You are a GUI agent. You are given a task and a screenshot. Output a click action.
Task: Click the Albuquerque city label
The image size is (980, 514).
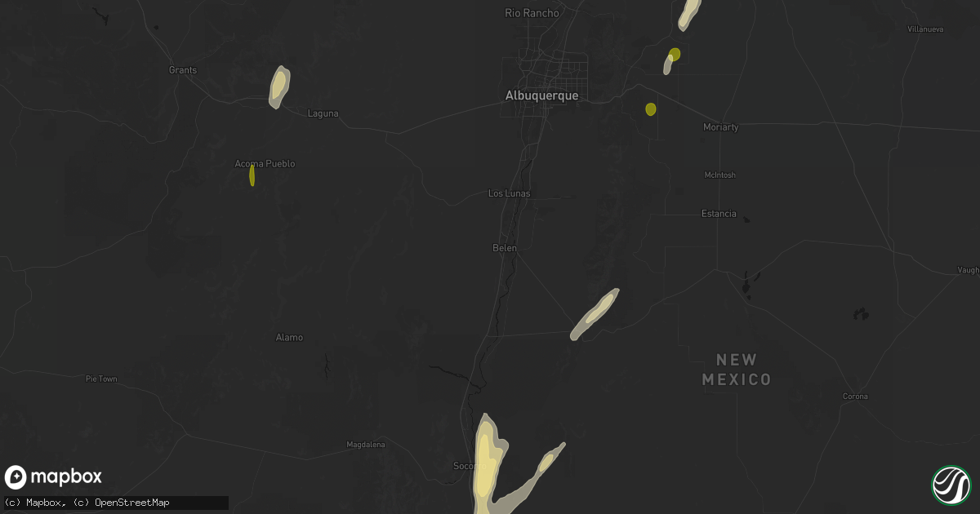click(542, 95)
